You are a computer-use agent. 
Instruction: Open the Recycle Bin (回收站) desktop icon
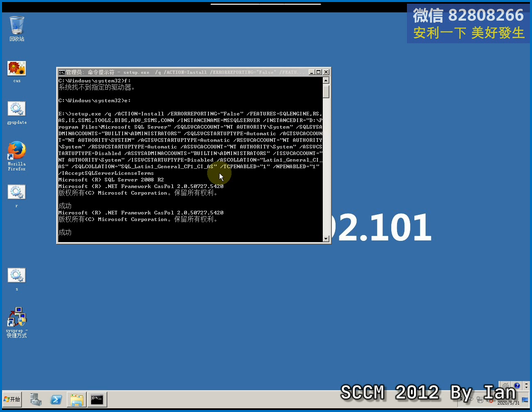click(x=17, y=28)
